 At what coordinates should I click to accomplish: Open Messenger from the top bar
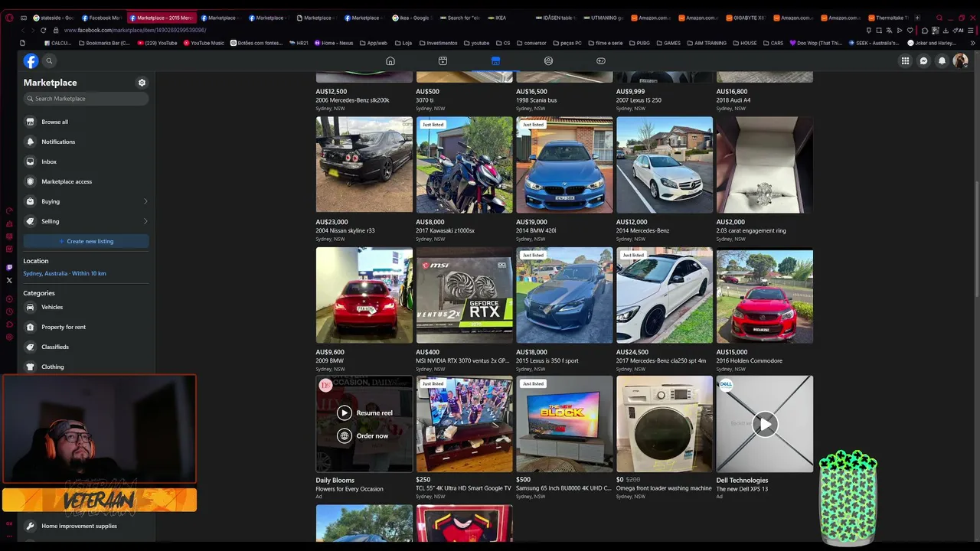pos(923,61)
